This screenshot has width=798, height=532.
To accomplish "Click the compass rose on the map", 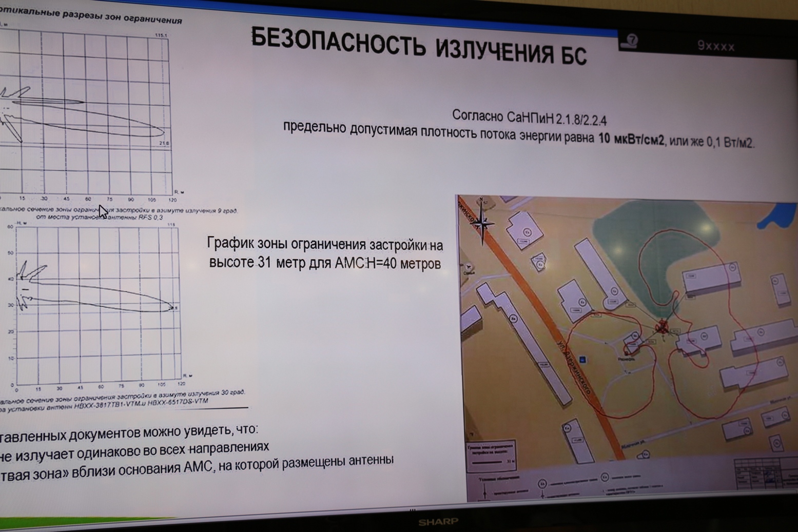I will coord(481,222).
